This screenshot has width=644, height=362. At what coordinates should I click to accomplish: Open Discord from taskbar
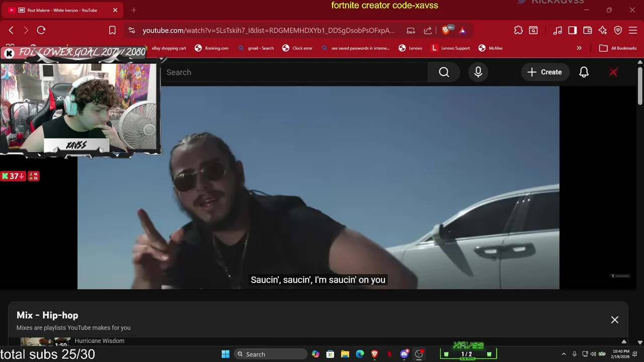[404, 354]
